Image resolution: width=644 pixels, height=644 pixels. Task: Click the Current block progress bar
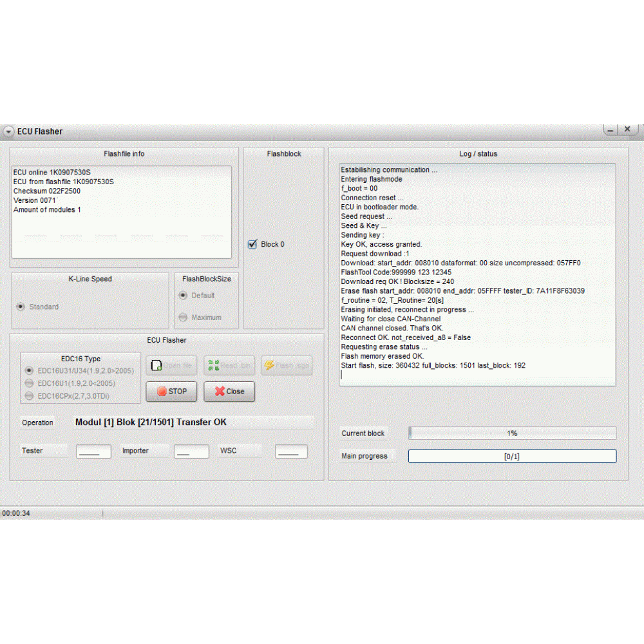tap(512, 433)
